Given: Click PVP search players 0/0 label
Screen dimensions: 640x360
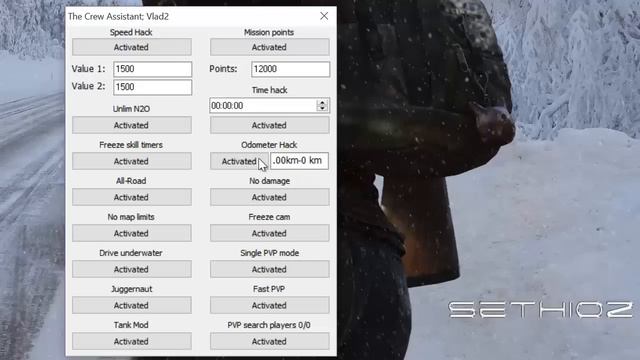Looking at the screenshot, I should [269, 325].
